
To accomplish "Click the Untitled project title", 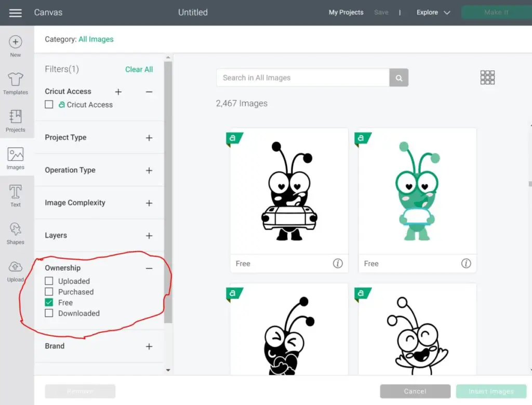I will pos(193,12).
